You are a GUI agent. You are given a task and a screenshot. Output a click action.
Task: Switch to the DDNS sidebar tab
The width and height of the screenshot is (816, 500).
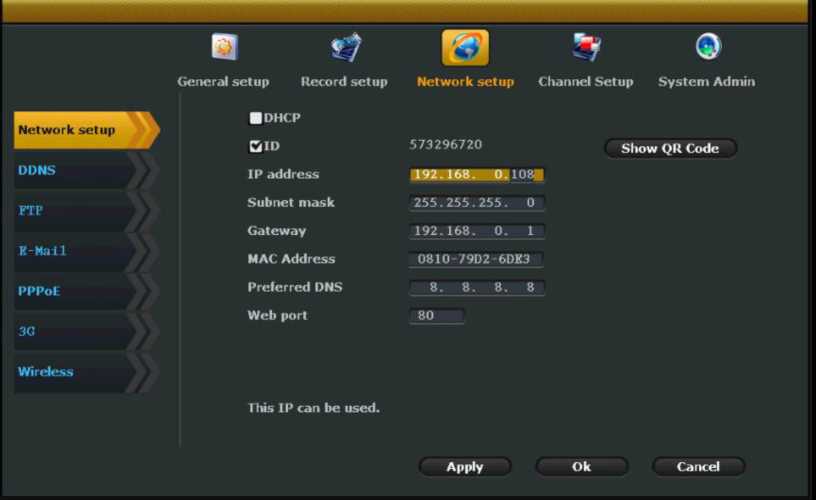click(75, 171)
